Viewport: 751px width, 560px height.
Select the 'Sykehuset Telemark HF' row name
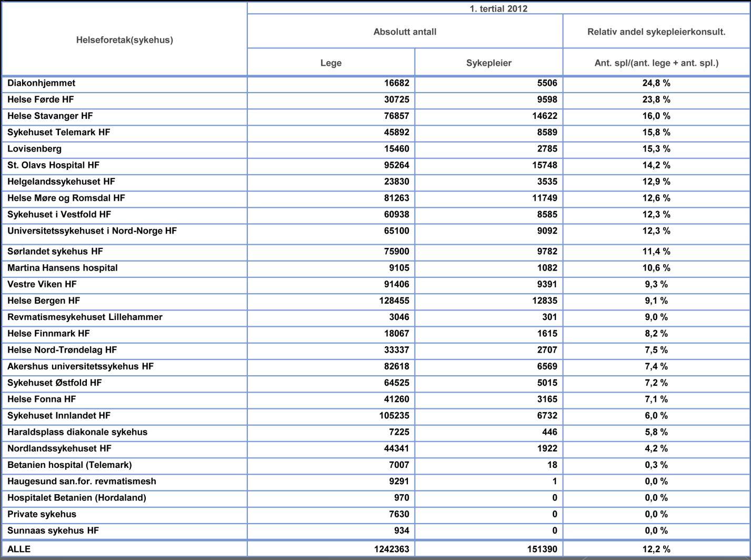click(x=59, y=132)
